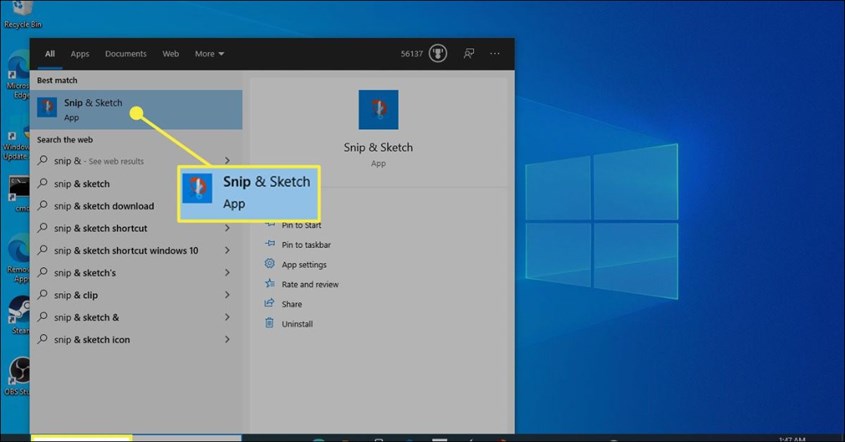Expand the 'snip & sketch &' chevron
This screenshot has height=442, width=845.
[x=227, y=317]
